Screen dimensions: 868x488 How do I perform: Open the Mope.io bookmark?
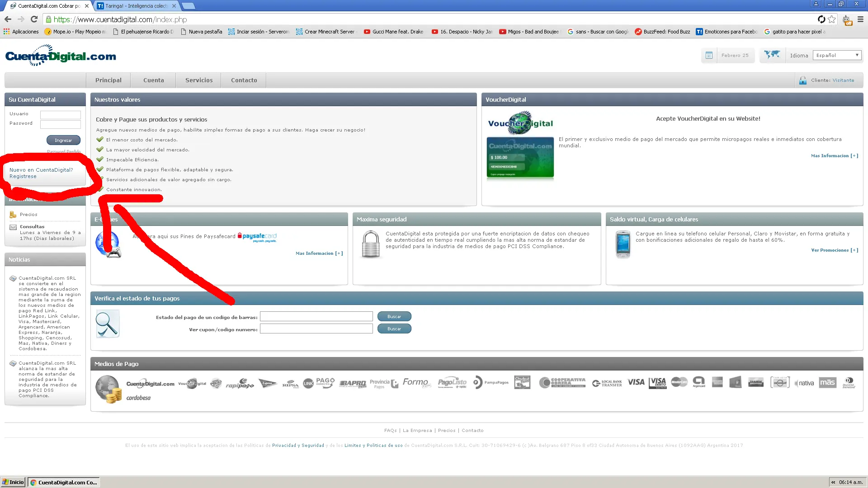click(75, 32)
